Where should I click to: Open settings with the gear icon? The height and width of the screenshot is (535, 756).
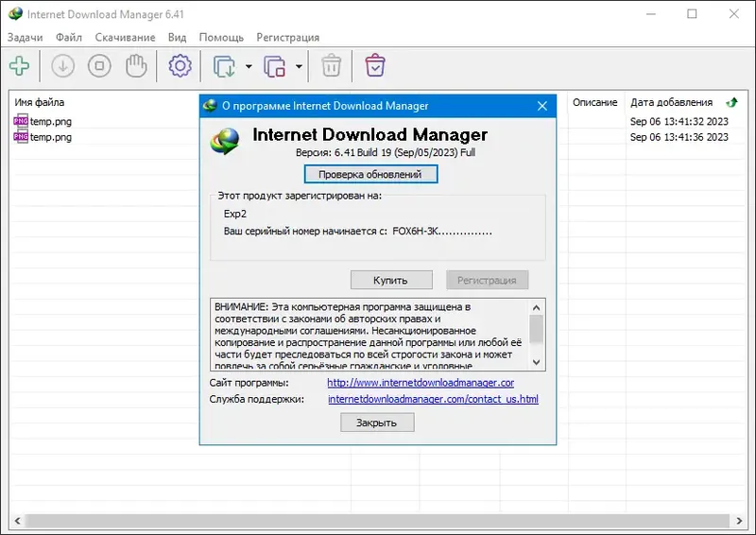coord(180,66)
